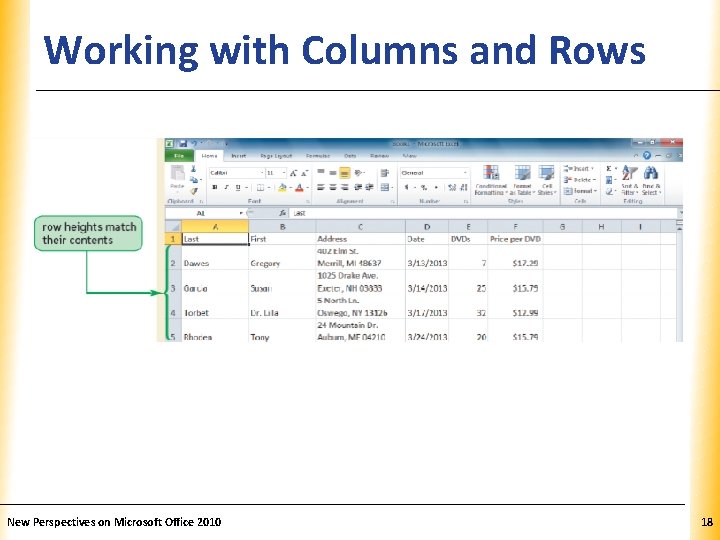Screen dimensions: 720x540
Task: Click the Format Painter brush icon
Action: click(194, 191)
